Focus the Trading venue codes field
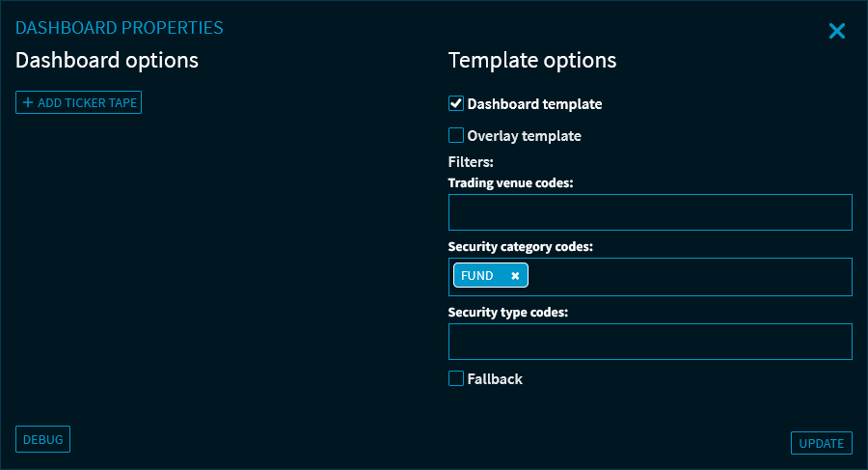Image resolution: width=868 pixels, height=470 pixels. click(650, 212)
